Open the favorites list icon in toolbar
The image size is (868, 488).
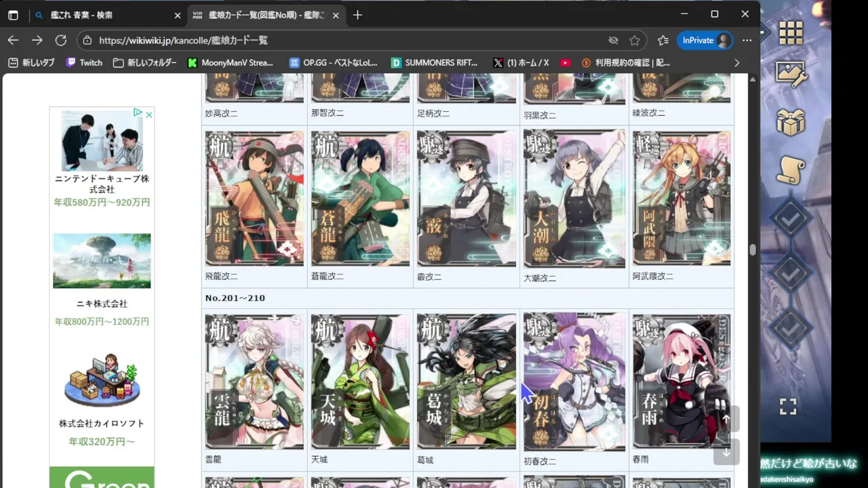[x=663, y=41]
